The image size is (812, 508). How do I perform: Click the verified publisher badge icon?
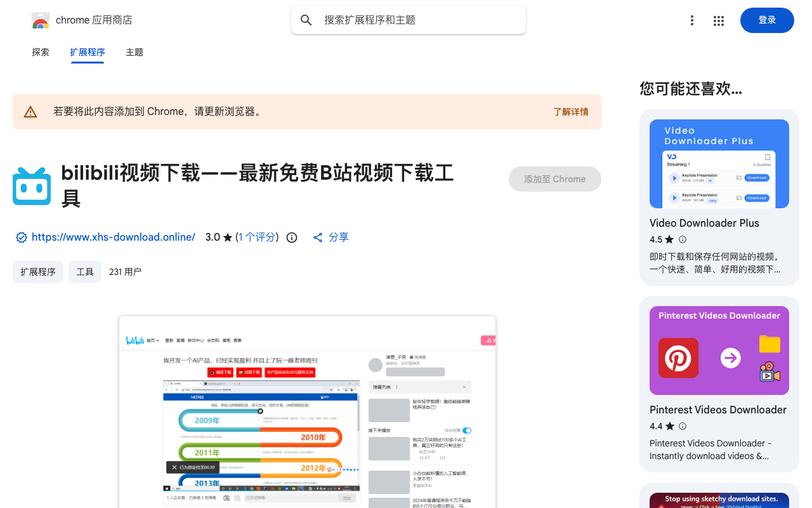[x=22, y=237]
